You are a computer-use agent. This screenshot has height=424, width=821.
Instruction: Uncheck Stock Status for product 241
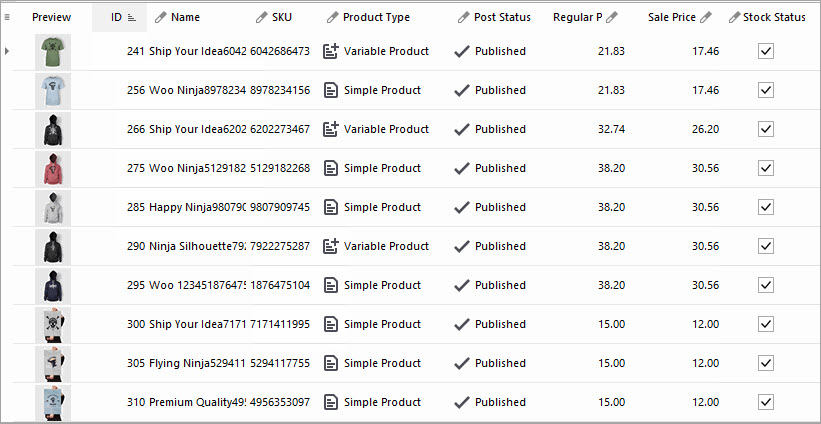point(766,51)
